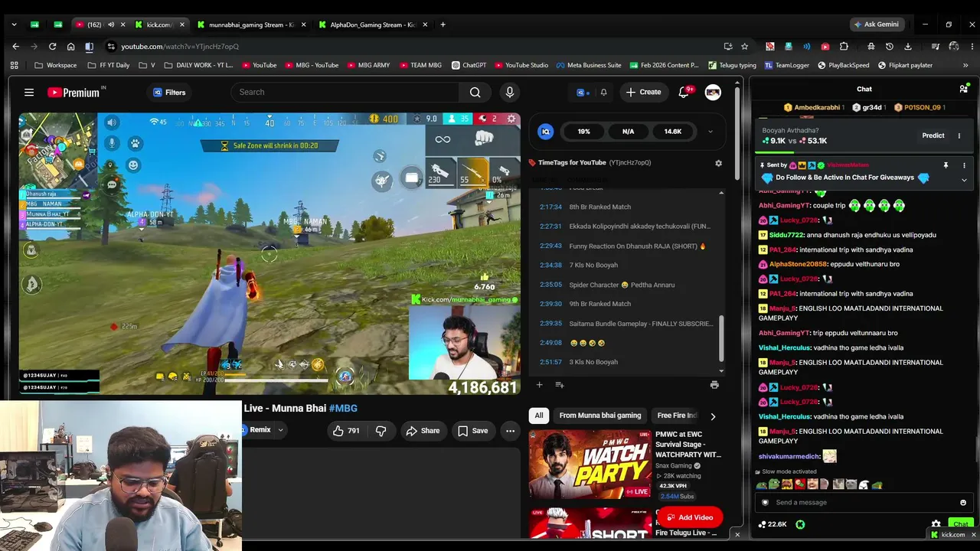Open pinned message three-dot options
This screenshot has height=551, width=980.
pyautogui.click(x=964, y=165)
